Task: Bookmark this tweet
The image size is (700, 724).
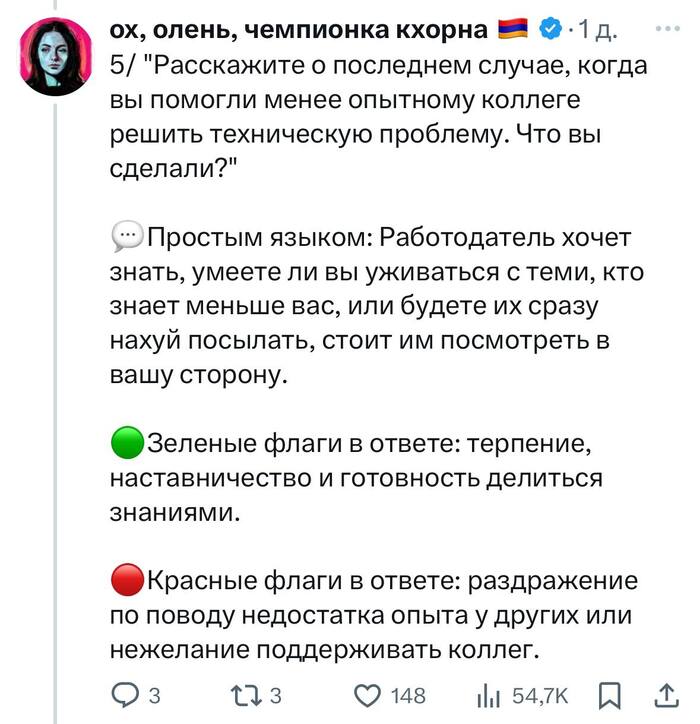Action: (607, 695)
